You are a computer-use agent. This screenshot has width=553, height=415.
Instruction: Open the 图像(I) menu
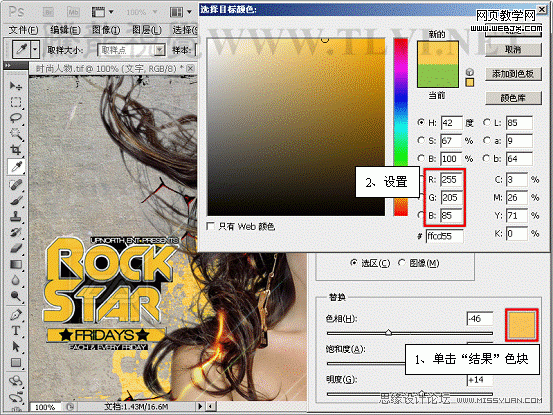(x=106, y=30)
